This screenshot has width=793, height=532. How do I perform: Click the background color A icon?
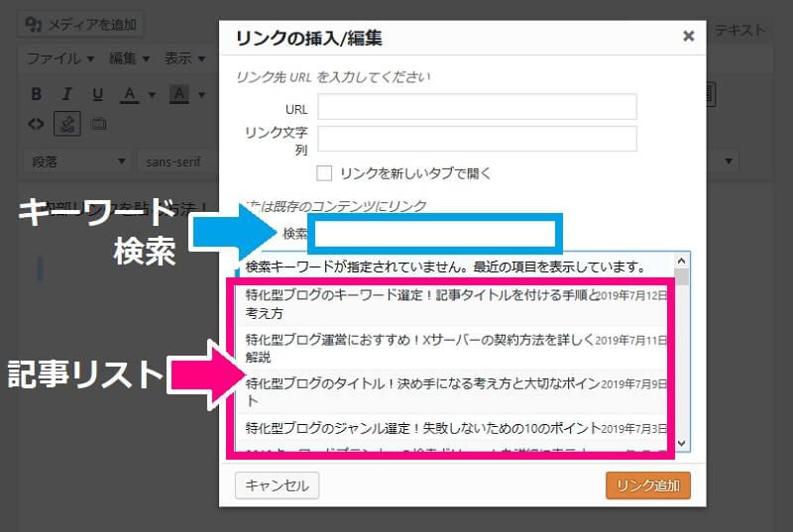[x=179, y=94]
